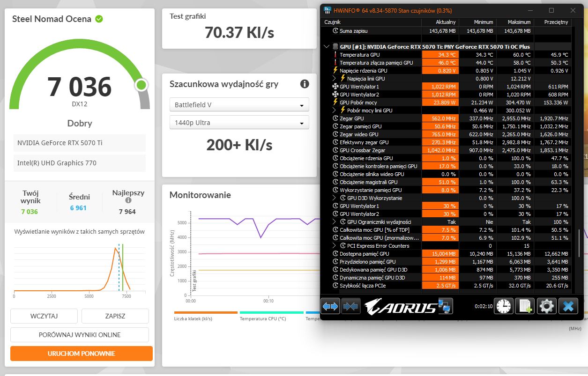This screenshot has width=588, height=376.
Task: Select the Obciążenie magistrali GPU row
Action: (x=447, y=182)
